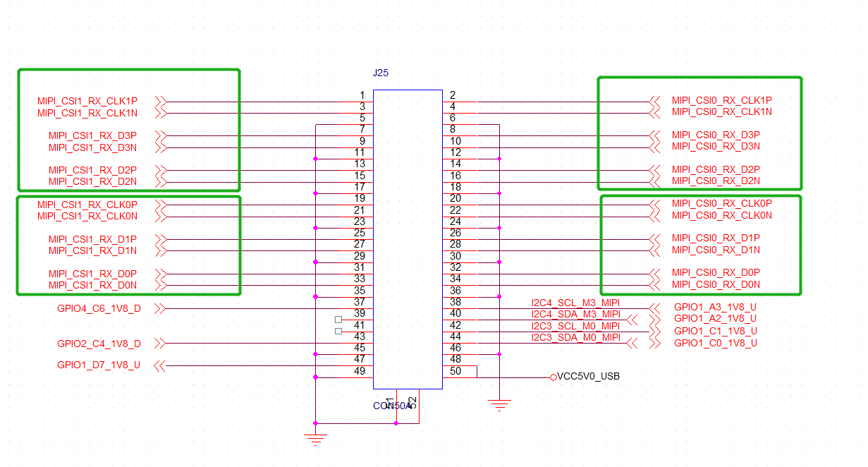The height and width of the screenshot is (467, 868).
Task: Select net label MIPI_CSI0_RX_CLK0N
Action: (721, 215)
